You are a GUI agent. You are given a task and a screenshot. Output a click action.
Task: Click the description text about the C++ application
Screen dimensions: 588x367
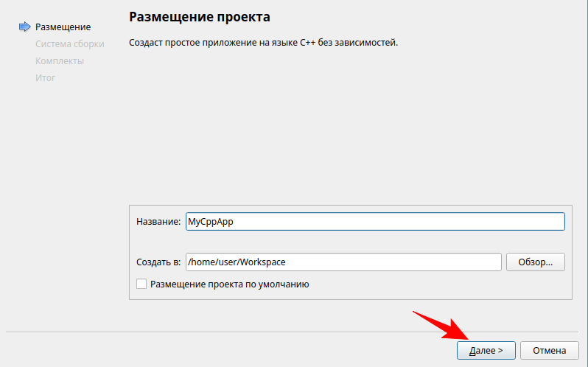click(x=263, y=43)
